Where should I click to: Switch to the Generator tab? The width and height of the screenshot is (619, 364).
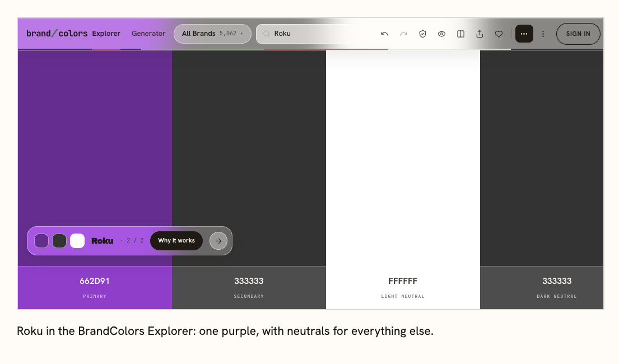coord(148,34)
